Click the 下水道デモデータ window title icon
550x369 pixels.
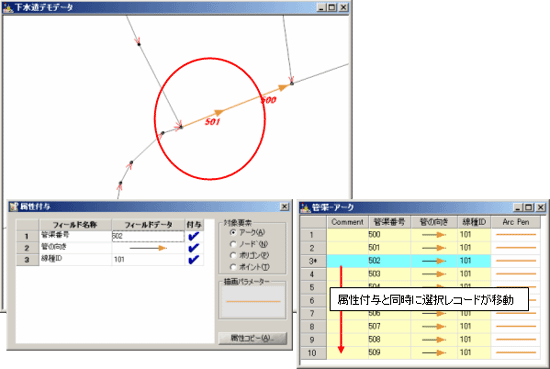pyautogui.click(x=8, y=7)
